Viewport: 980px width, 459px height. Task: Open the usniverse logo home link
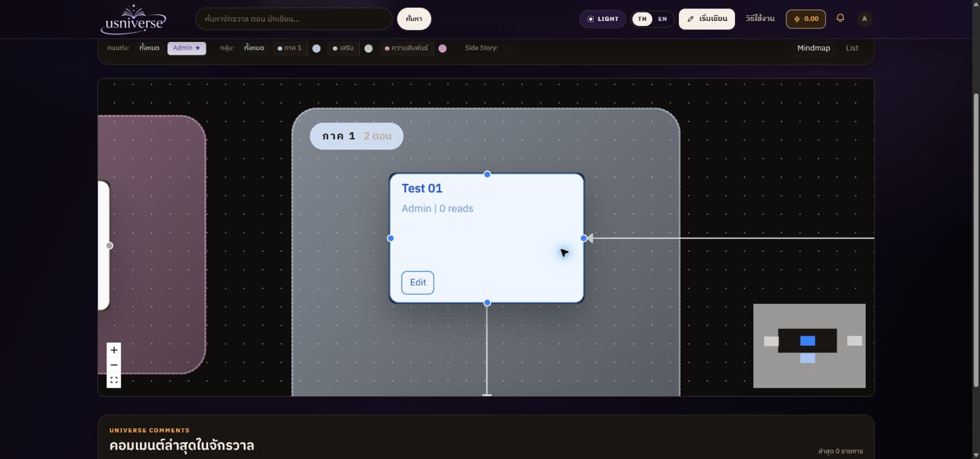[x=134, y=19]
